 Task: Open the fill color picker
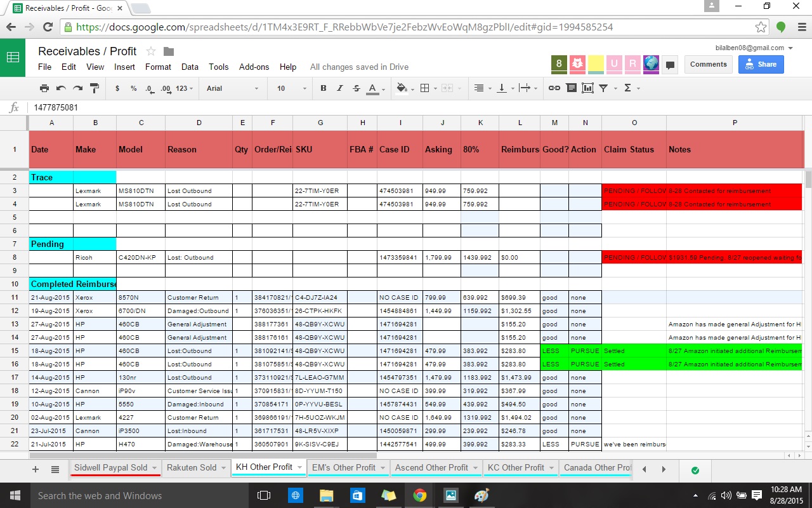click(x=401, y=88)
